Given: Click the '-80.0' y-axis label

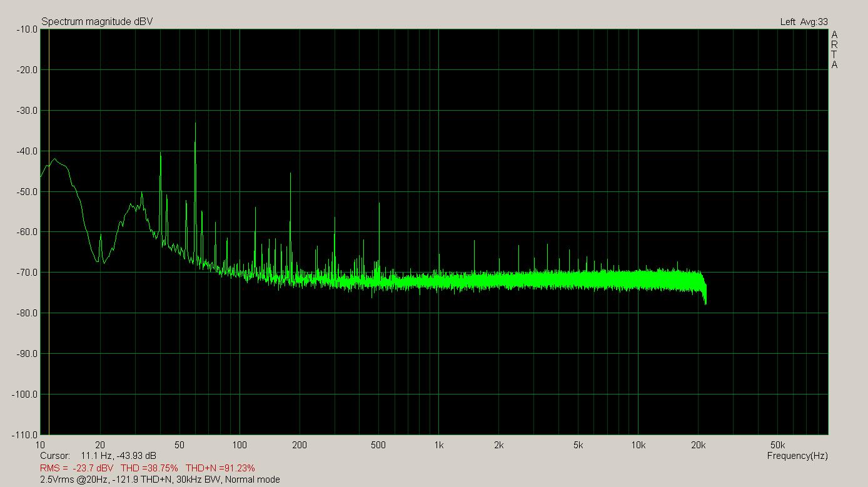Looking at the screenshot, I should pyautogui.click(x=26, y=313).
